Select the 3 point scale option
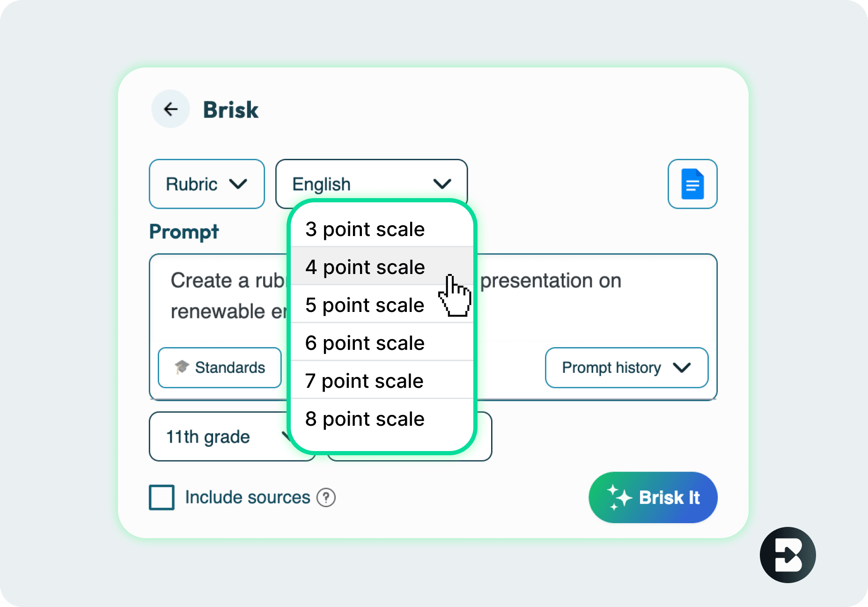This screenshot has width=868, height=607. click(x=365, y=229)
